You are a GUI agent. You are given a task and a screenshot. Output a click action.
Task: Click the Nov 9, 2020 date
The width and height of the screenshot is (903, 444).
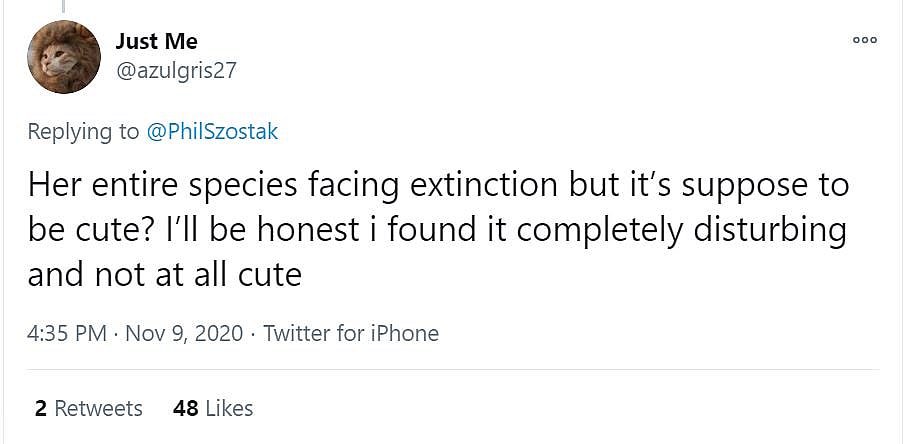coord(184,333)
